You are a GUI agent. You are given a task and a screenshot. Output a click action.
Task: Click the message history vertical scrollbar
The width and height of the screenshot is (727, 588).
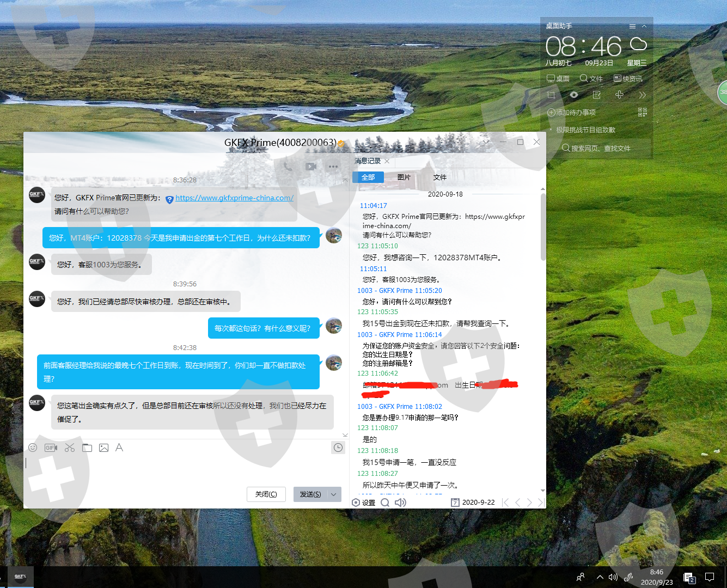543,229
